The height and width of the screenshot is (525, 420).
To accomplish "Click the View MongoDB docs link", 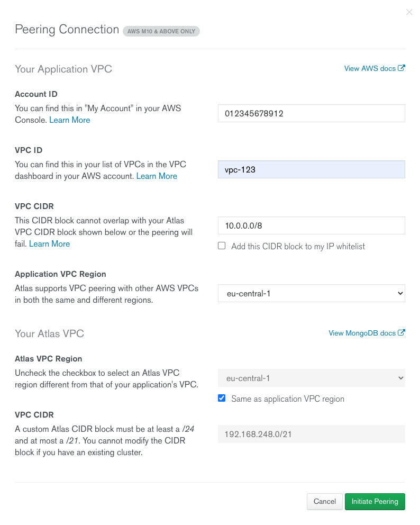I will coord(362,333).
